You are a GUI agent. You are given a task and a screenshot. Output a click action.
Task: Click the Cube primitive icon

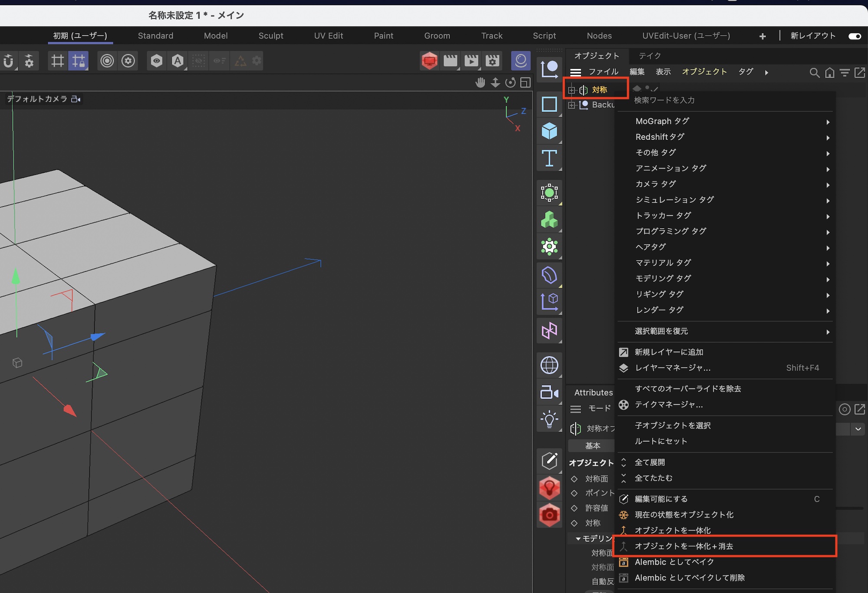549,131
